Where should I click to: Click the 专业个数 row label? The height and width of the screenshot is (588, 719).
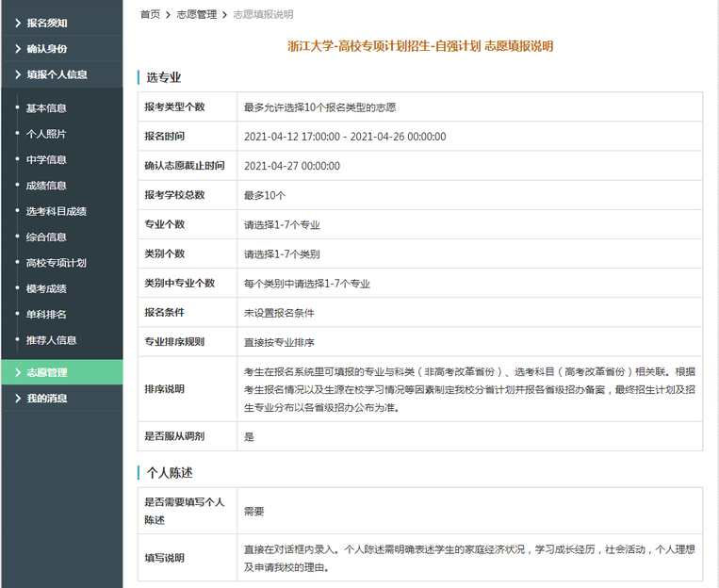(165, 224)
